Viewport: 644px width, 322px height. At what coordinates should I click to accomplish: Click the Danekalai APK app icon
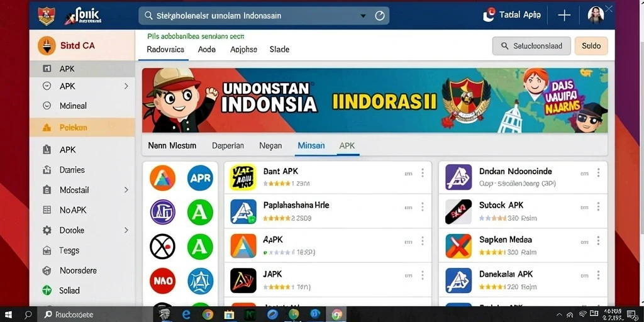(x=458, y=280)
